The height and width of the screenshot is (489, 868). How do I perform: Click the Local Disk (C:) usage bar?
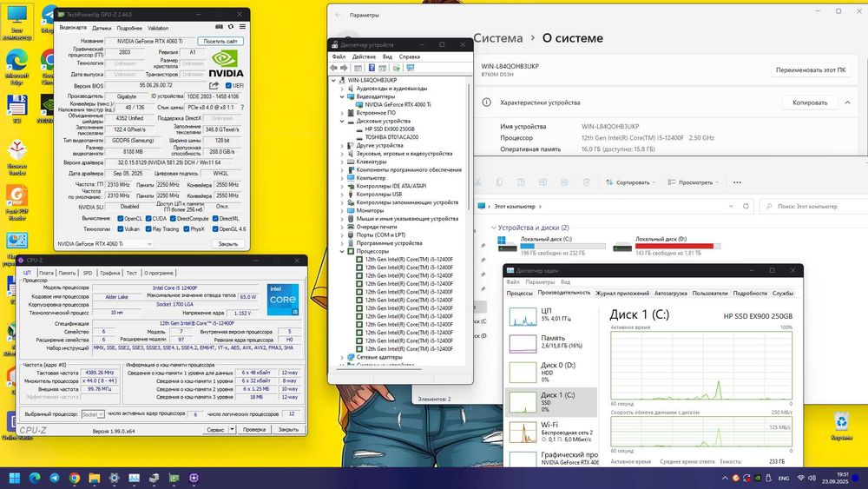563,246
